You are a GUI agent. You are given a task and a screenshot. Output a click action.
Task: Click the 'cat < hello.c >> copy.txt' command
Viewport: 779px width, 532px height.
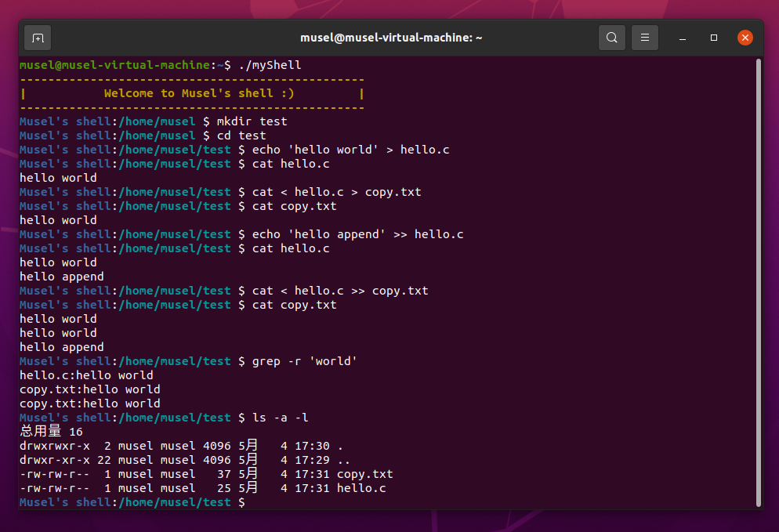point(340,291)
